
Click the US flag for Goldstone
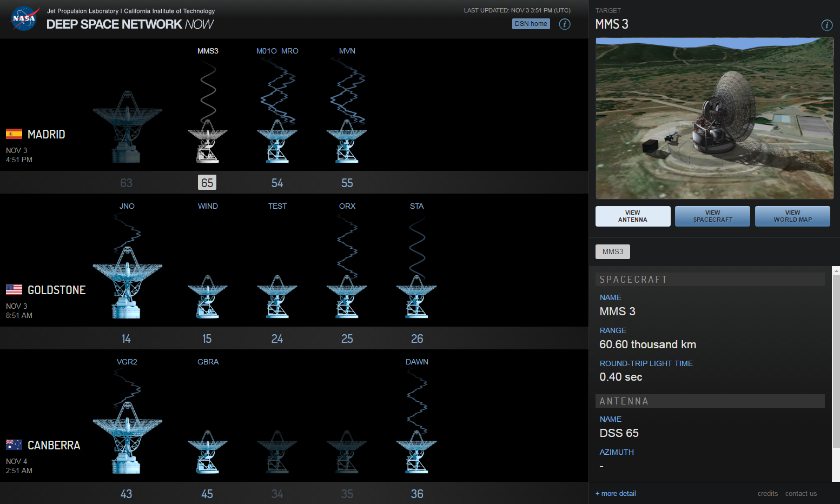[x=14, y=289]
